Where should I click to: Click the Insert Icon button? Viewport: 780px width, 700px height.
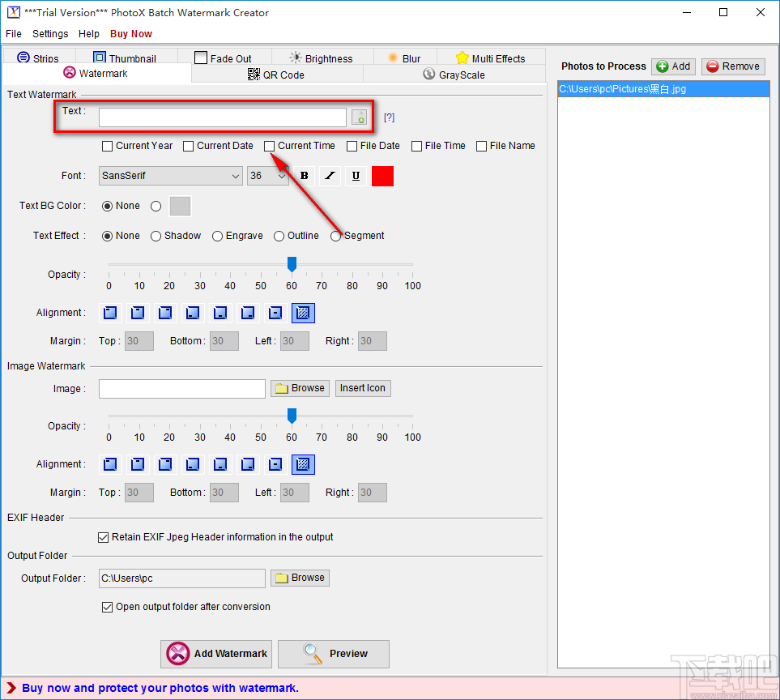click(x=363, y=388)
